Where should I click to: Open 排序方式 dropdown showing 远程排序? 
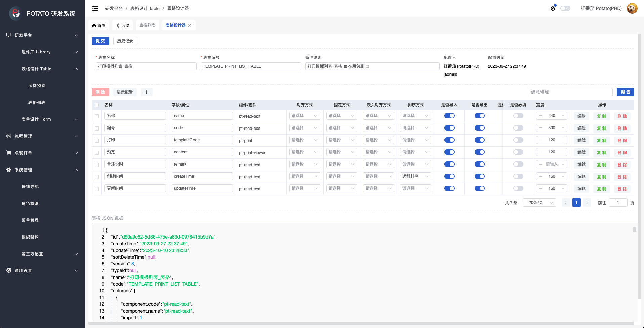pyautogui.click(x=416, y=176)
